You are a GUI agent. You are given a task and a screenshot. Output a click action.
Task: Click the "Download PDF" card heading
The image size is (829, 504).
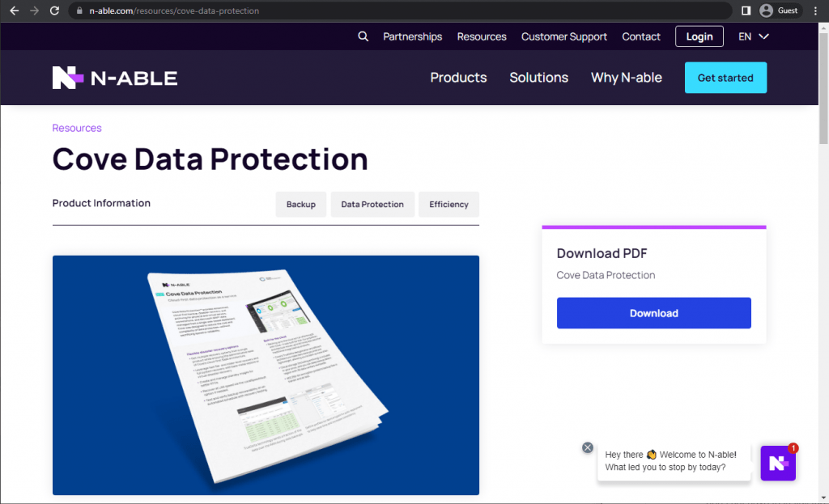coord(602,253)
